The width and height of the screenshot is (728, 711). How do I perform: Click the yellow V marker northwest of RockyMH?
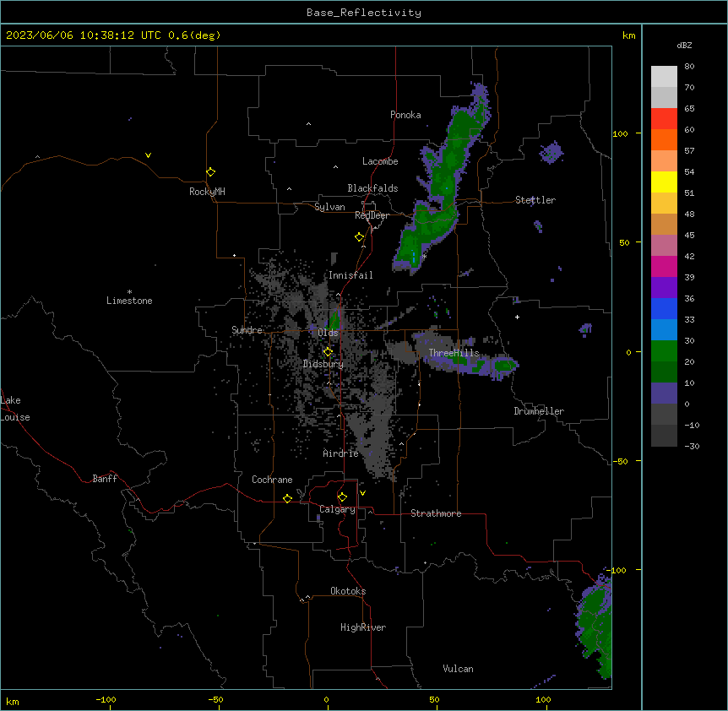point(148,155)
